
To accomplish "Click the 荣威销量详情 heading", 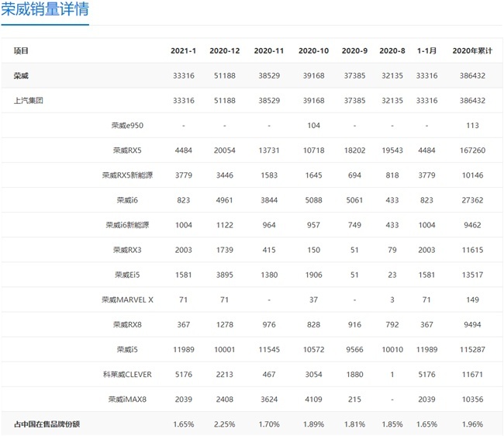I will (x=45, y=9).
